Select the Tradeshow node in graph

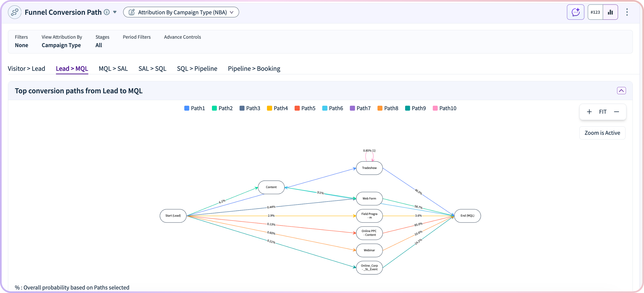point(369,168)
